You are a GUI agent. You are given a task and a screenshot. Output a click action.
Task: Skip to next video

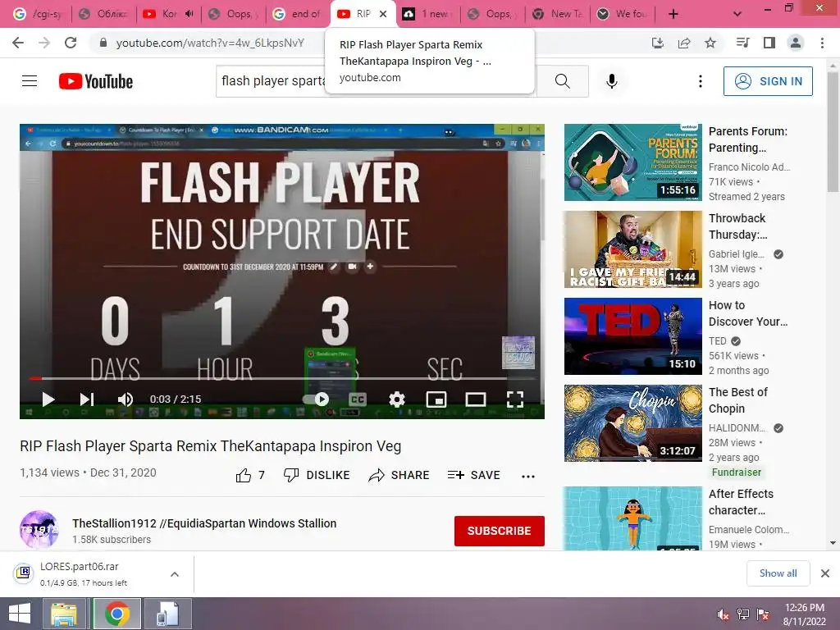pyautogui.click(x=87, y=399)
